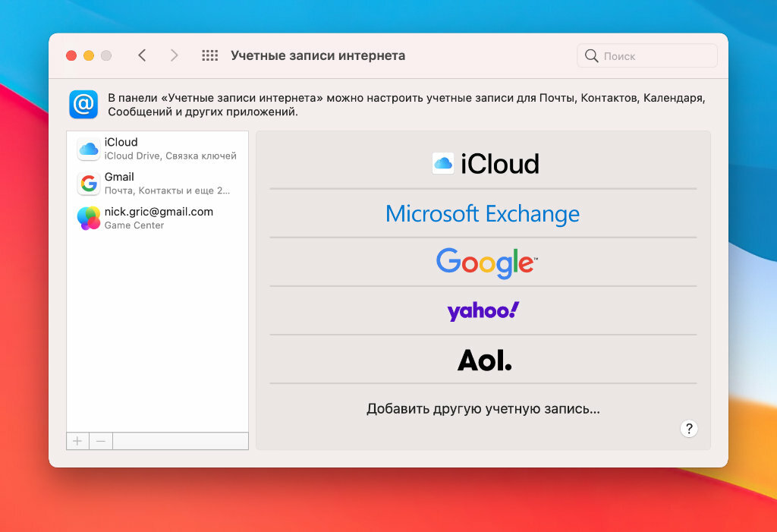Go forward with the right chevron arrow
The width and height of the screenshot is (777, 532).
pyautogui.click(x=174, y=55)
